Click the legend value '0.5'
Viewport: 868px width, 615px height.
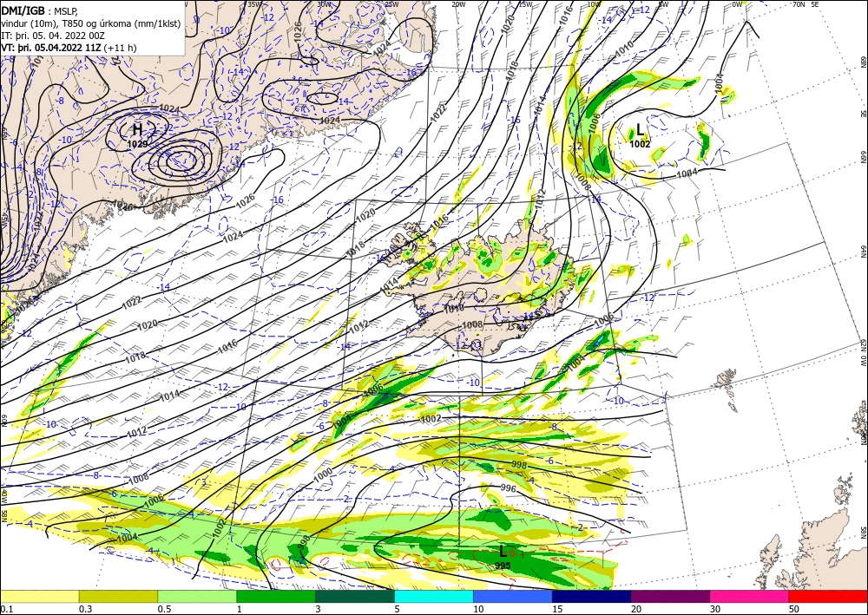coord(164,609)
